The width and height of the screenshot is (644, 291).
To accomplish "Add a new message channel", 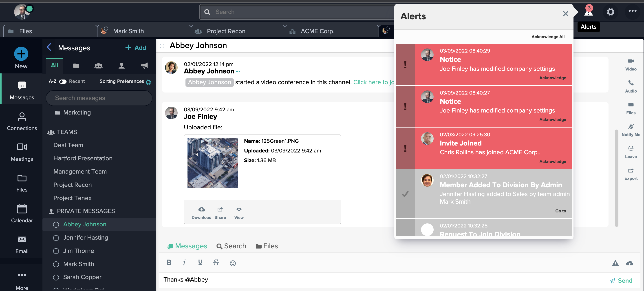I will [x=135, y=48].
